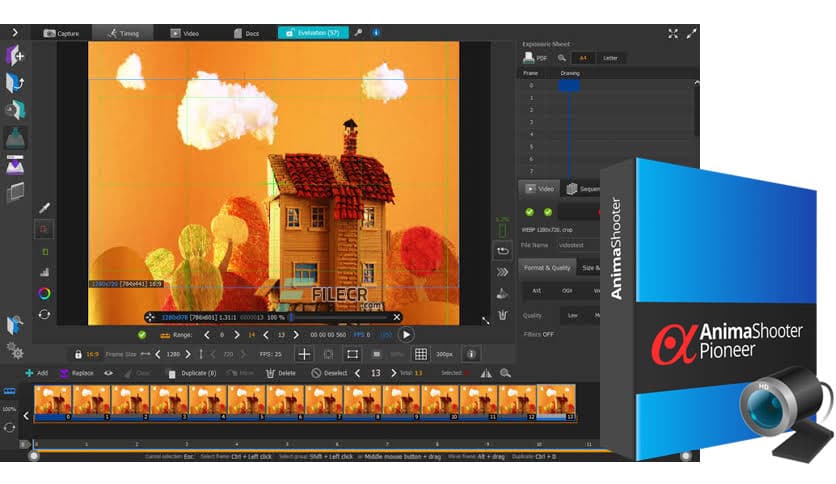Image resolution: width=836 pixels, height=484 pixels.
Task: Duplicate (8) the selected frame
Action: pyautogui.click(x=192, y=373)
